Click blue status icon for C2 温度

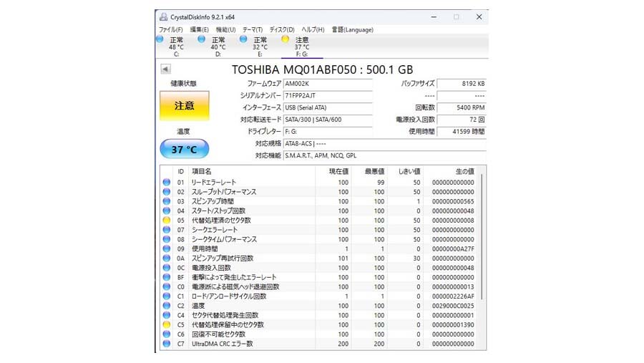coord(166,306)
